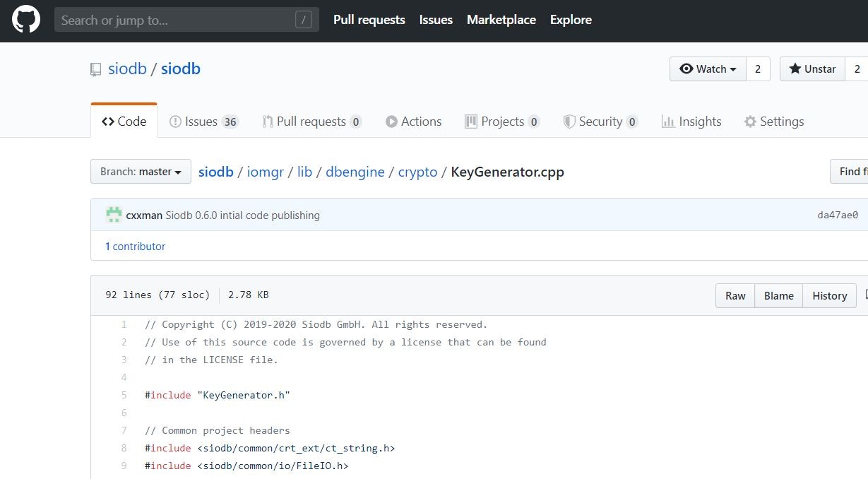The image size is (868, 479).
Task: View the Raw file contents
Action: click(735, 295)
